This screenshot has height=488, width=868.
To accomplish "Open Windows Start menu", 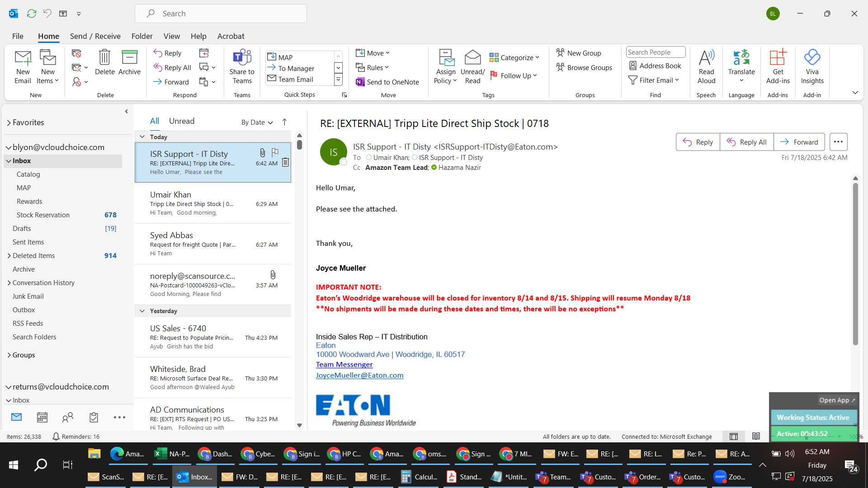I will (x=14, y=465).
